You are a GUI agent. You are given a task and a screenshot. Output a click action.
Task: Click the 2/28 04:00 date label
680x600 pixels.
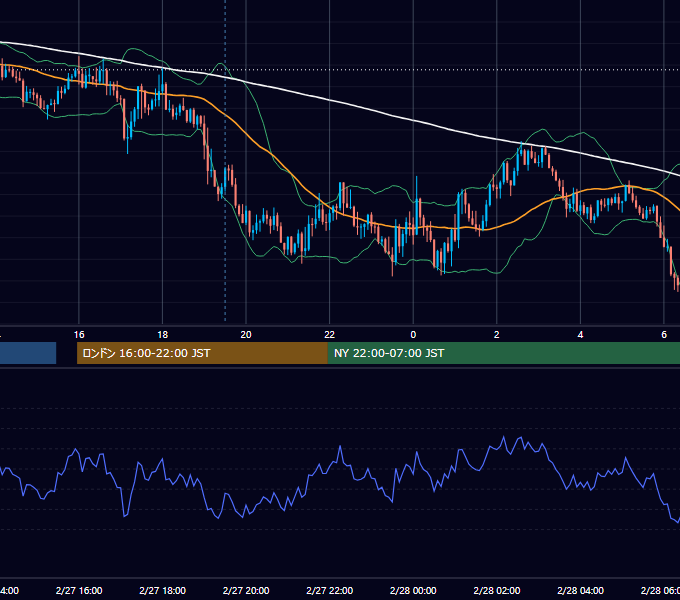580,591
